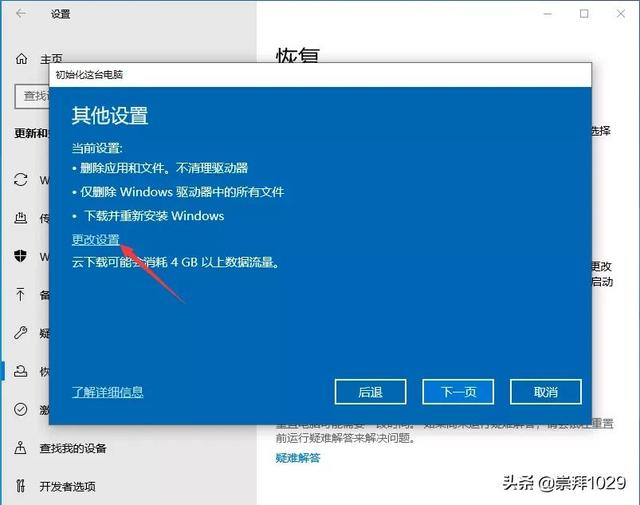Open the 主页 home icon in Settings

click(x=21, y=59)
